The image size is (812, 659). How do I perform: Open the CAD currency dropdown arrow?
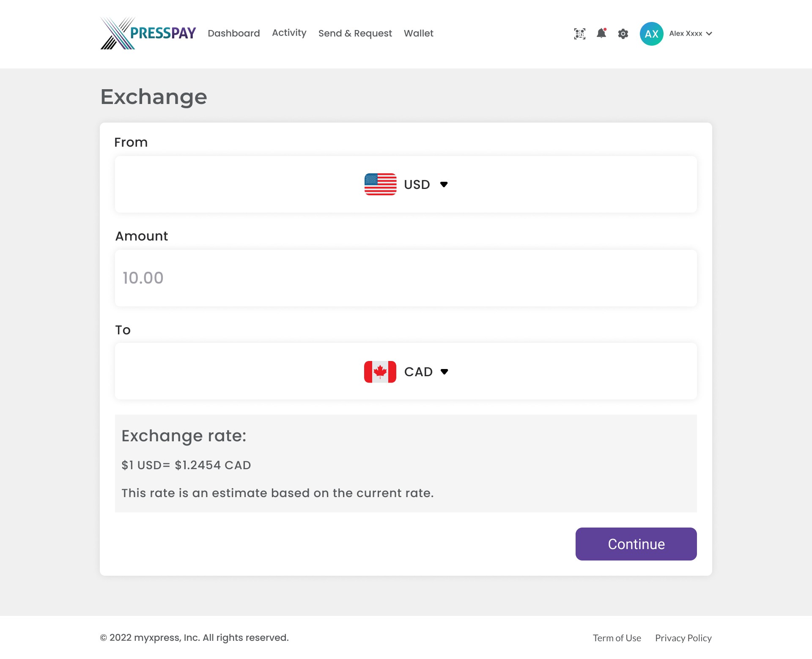tap(444, 372)
